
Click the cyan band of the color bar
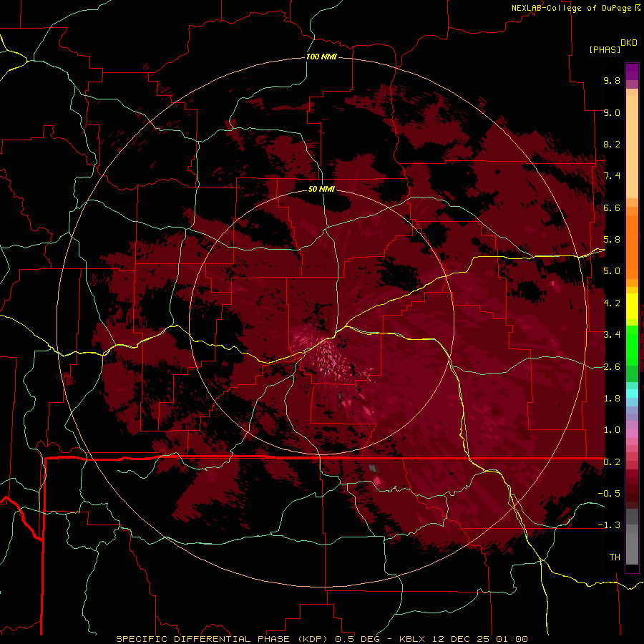coord(632,393)
